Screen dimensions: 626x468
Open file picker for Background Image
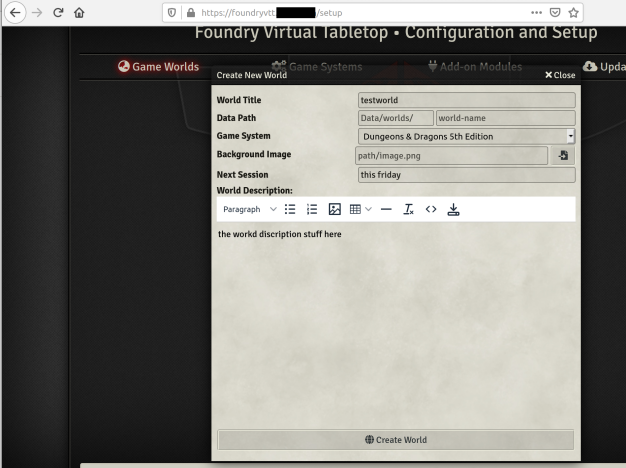tap(563, 156)
